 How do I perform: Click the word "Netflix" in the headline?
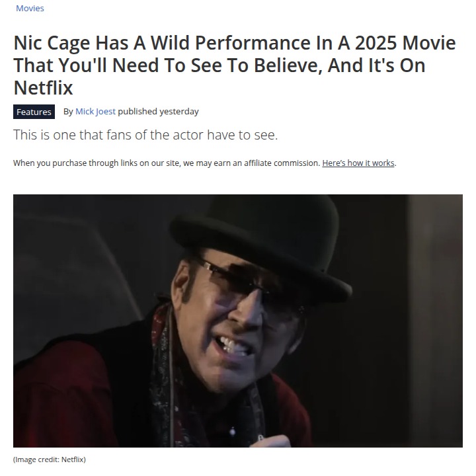tap(43, 88)
